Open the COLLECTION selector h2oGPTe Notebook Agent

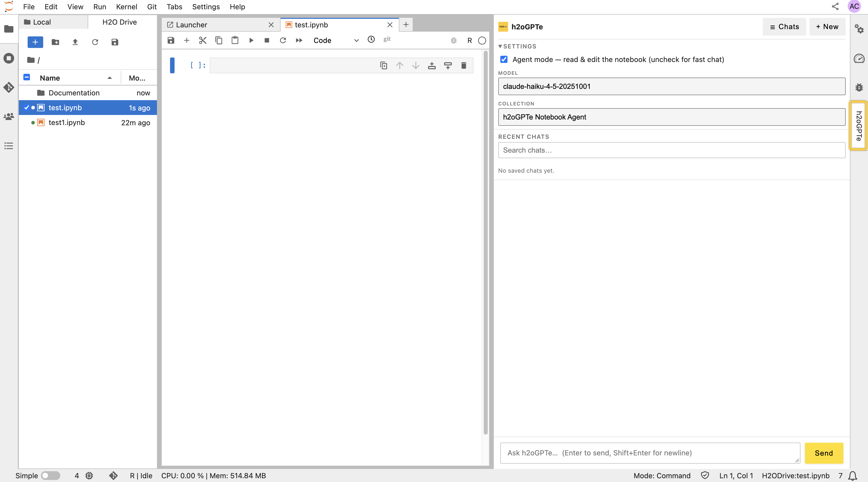point(672,117)
